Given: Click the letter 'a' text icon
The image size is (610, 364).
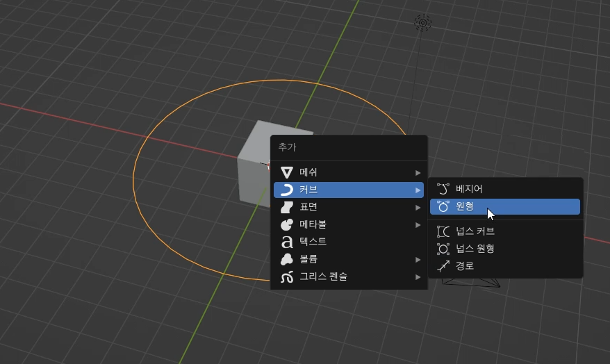Looking at the screenshot, I should 287,242.
